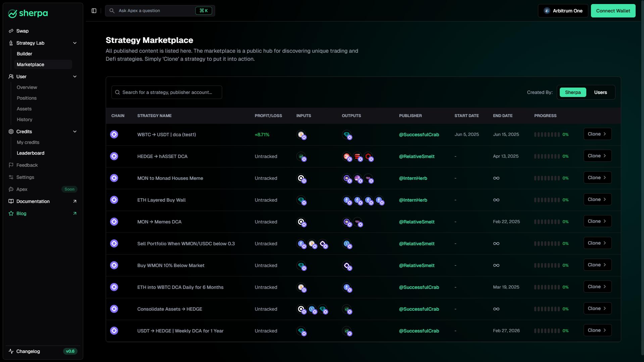Select Sherpa in Created By toggle
The height and width of the screenshot is (362, 644).
[x=573, y=92]
